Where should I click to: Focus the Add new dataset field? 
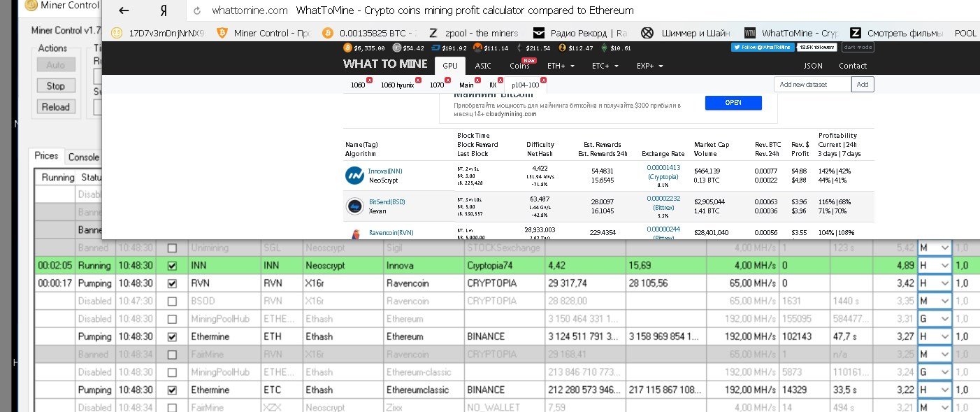(x=813, y=85)
